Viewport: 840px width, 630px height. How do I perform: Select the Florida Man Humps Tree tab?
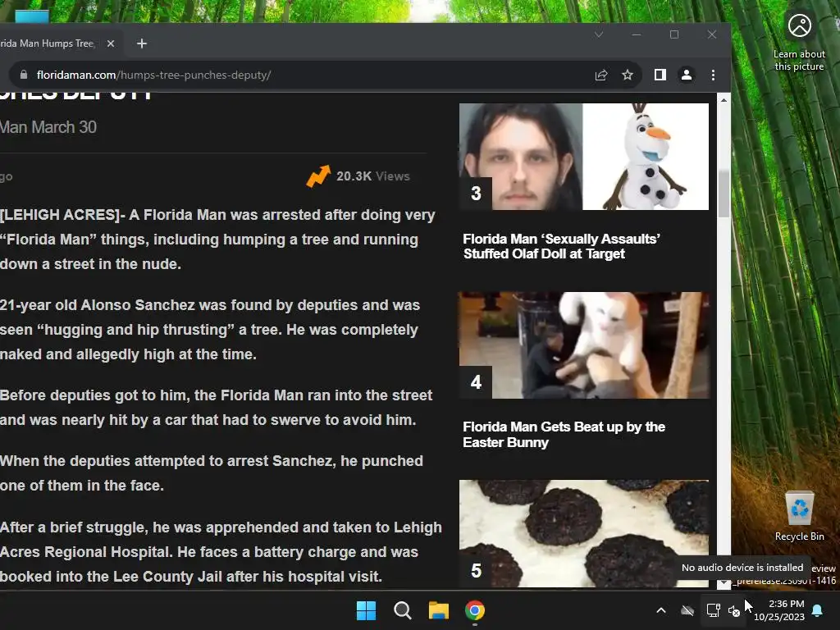click(x=48, y=43)
